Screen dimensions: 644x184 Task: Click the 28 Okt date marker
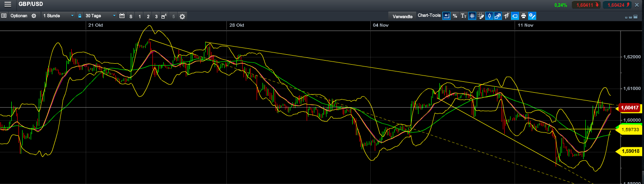[x=237, y=25]
